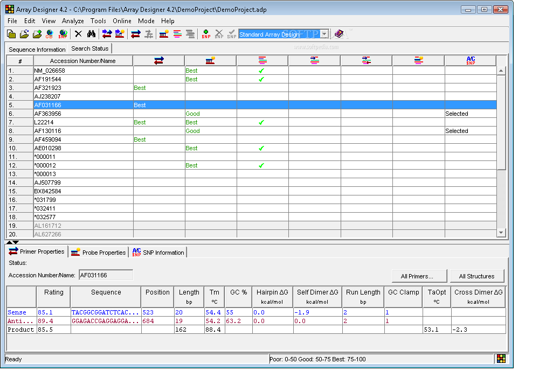Open the help book icon in toolbar

[x=338, y=34]
